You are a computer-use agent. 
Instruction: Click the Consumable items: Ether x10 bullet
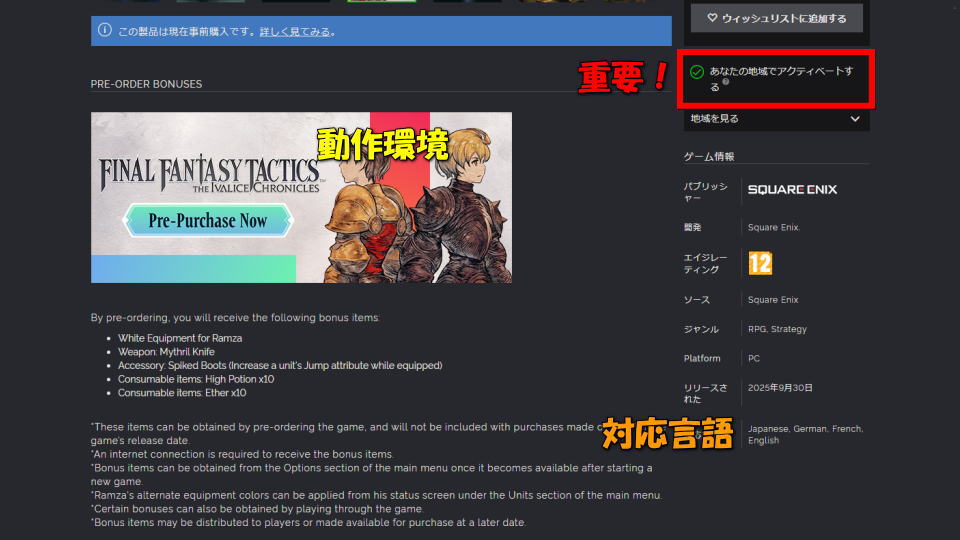(182, 392)
